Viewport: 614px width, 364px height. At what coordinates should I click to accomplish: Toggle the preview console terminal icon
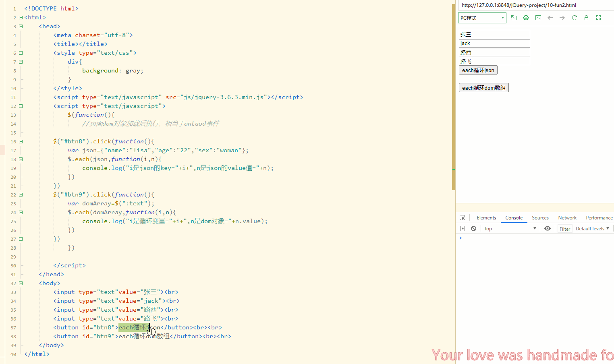(x=538, y=18)
